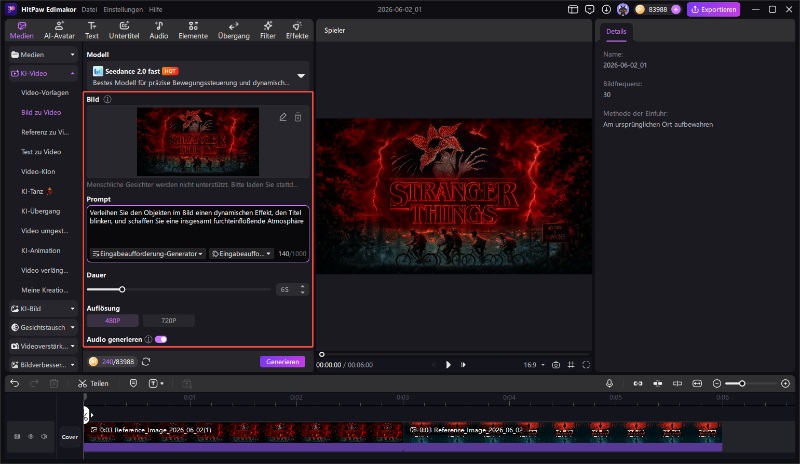Delete the selected timeline clip
The image size is (800, 464).
[54, 383]
